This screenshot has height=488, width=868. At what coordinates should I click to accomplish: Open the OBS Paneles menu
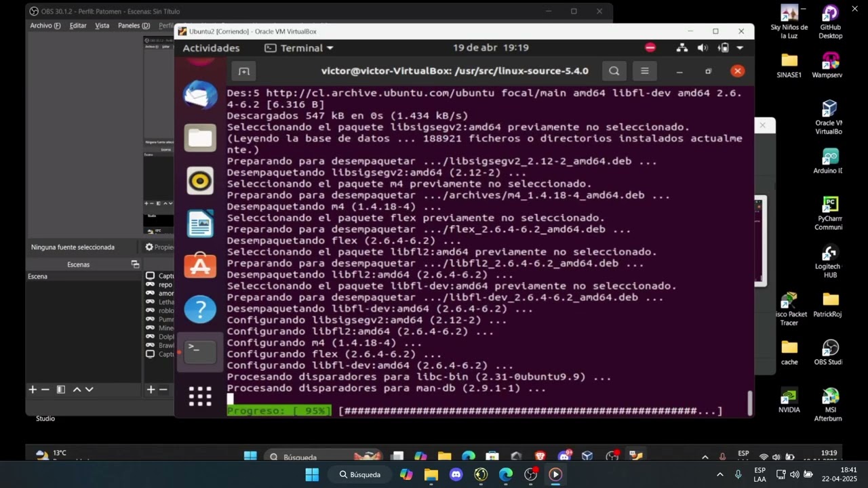click(x=134, y=25)
